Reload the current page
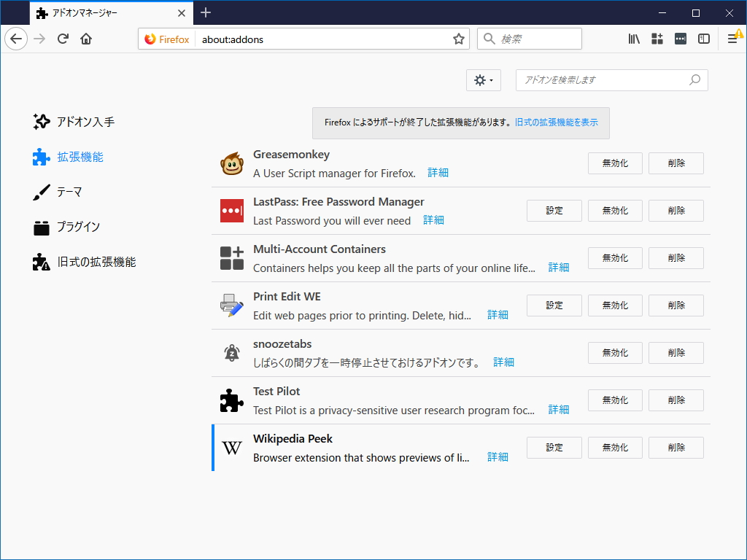 coord(63,39)
